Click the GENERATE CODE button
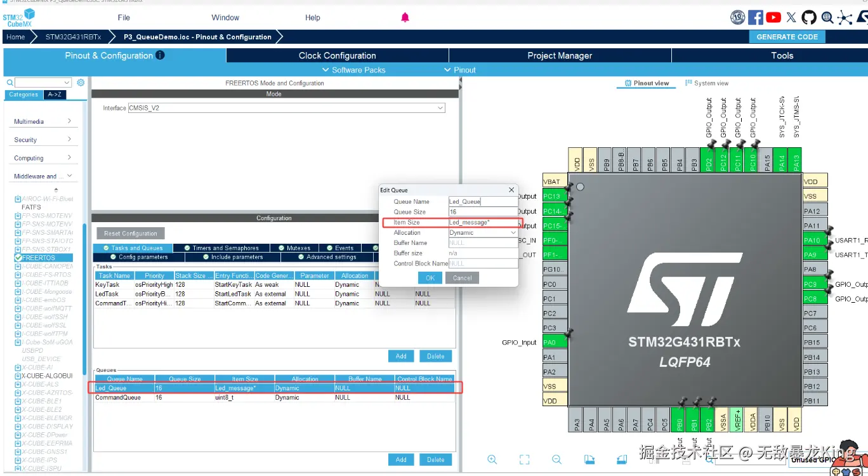 point(787,37)
